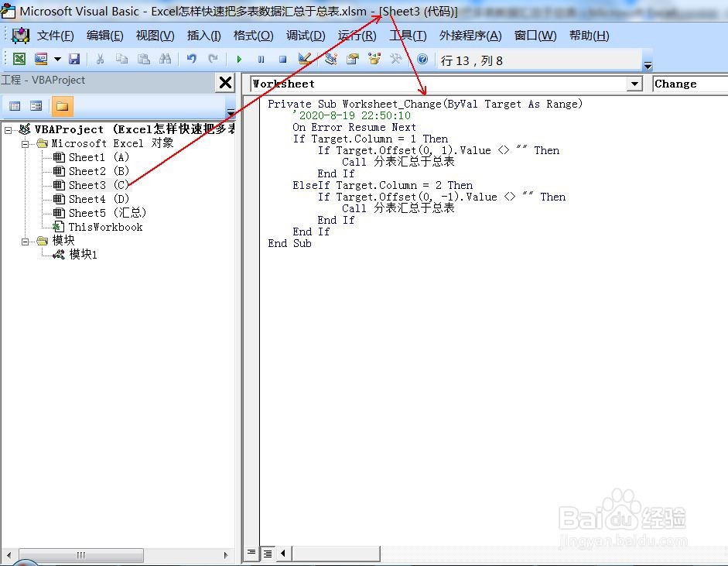The height and width of the screenshot is (566, 728).
Task: Open the Toolbox wrench icon
Action: (x=395, y=59)
